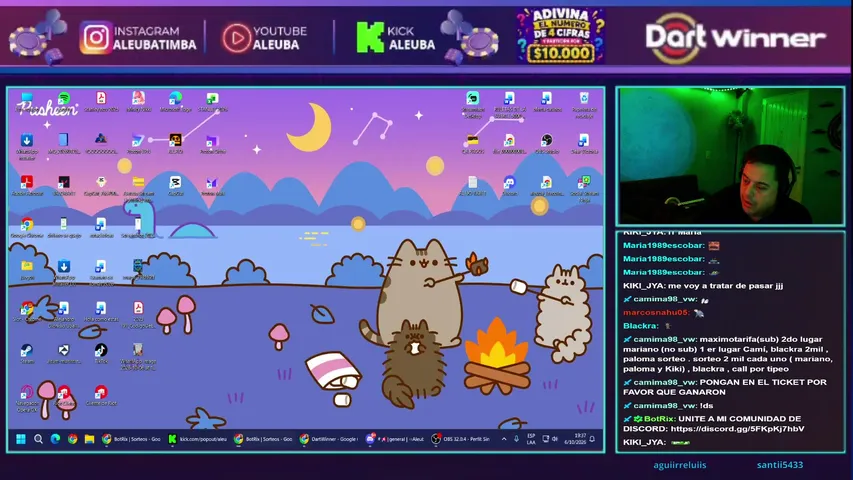Viewport: 853px width, 480px height.
Task: Open Microsoft Edge from the taskbar
Action: click(x=55, y=439)
